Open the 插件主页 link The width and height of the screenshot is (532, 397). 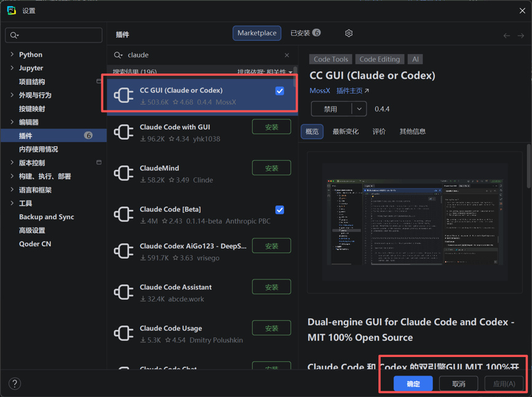(352, 90)
